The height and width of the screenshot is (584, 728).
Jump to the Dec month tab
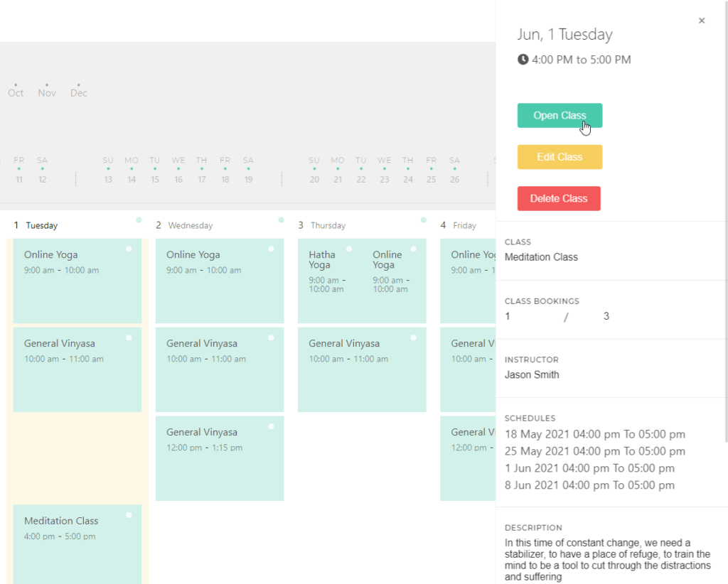tap(78, 92)
